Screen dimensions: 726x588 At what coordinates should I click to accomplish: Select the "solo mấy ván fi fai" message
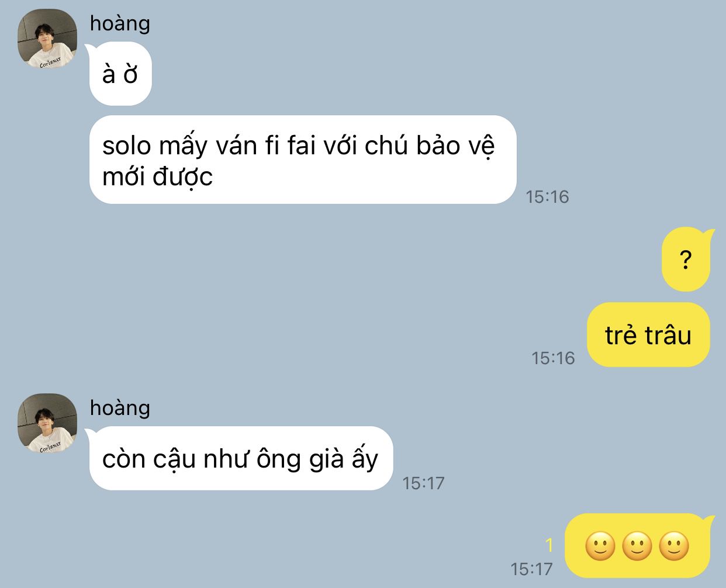[303, 160]
